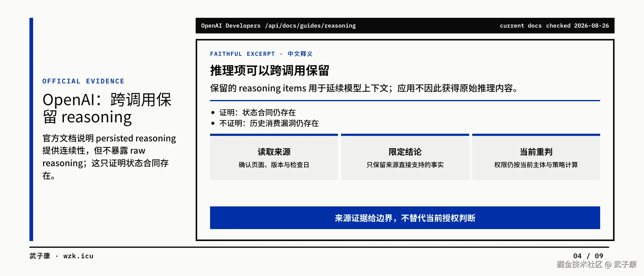Click the '当前重判' card title
The image size is (644, 276).
tap(536, 152)
